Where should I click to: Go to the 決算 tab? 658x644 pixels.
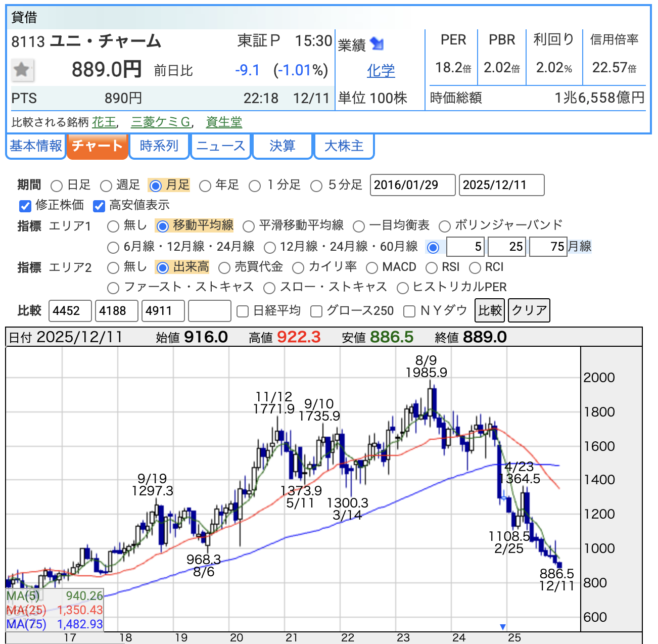282,146
